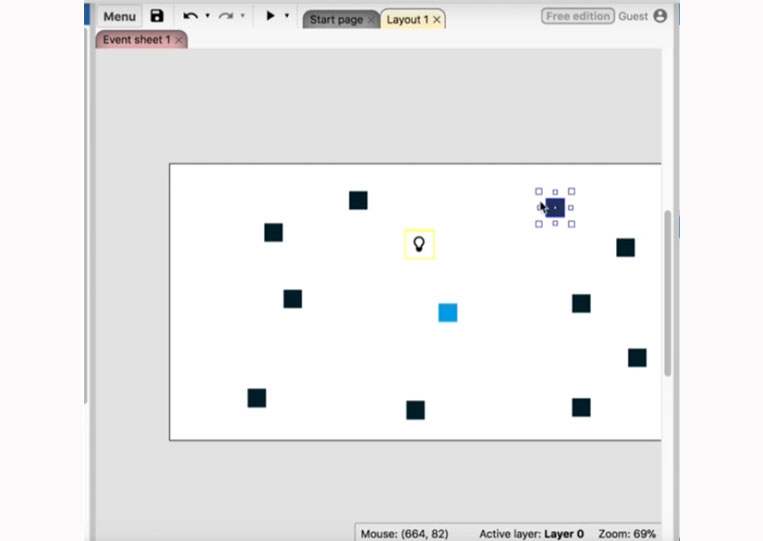
Task: Click the Free edition button
Action: click(x=578, y=16)
